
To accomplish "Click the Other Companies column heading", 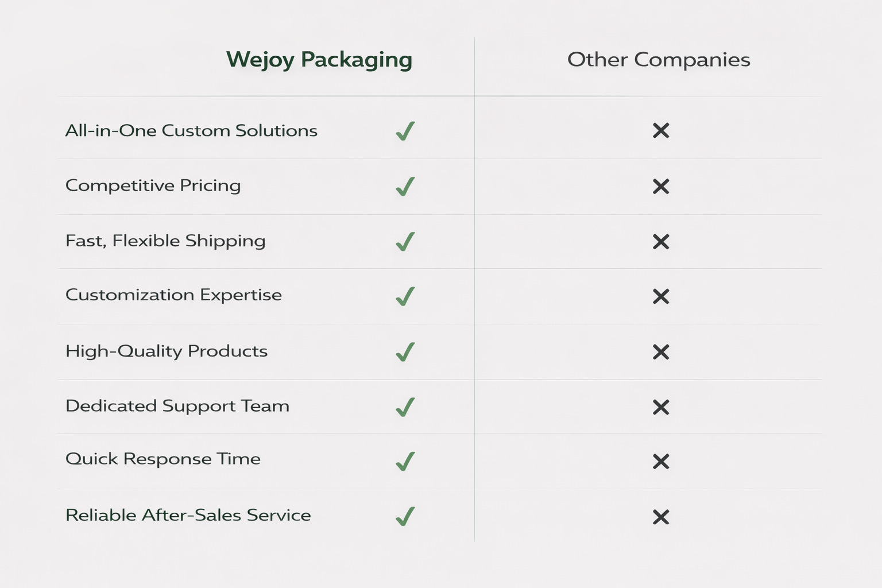I will click(x=659, y=60).
